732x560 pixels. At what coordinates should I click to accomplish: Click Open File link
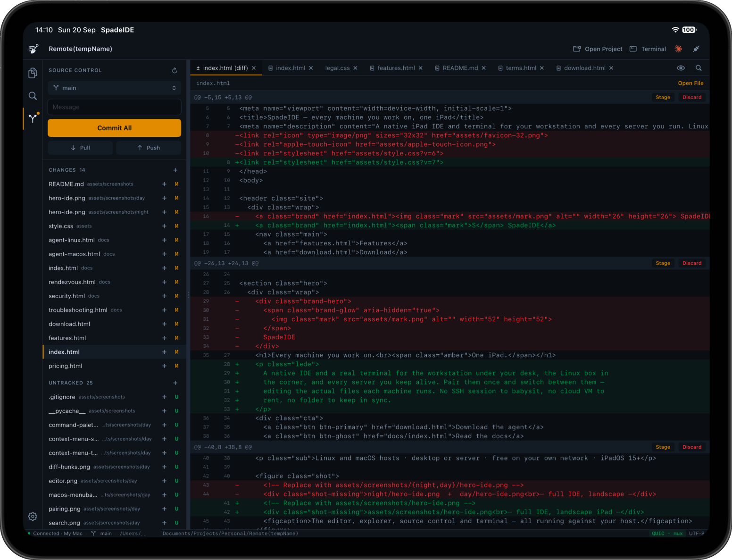pos(690,83)
